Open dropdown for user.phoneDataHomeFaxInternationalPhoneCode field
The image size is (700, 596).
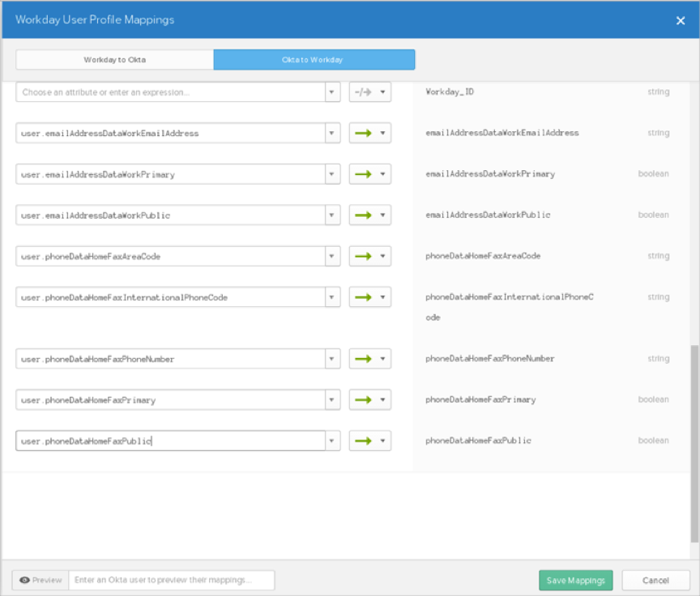click(332, 297)
